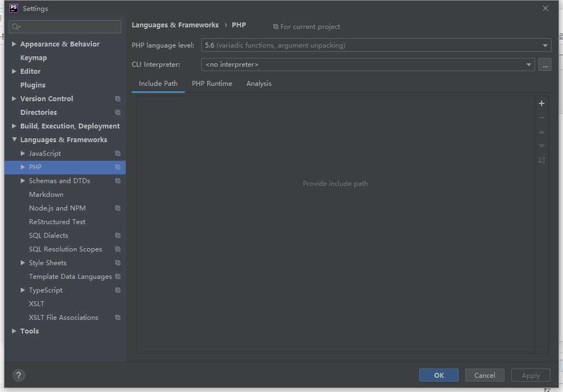The width and height of the screenshot is (563, 392).
Task: Click the For current project icon
Action: [x=275, y=27]
